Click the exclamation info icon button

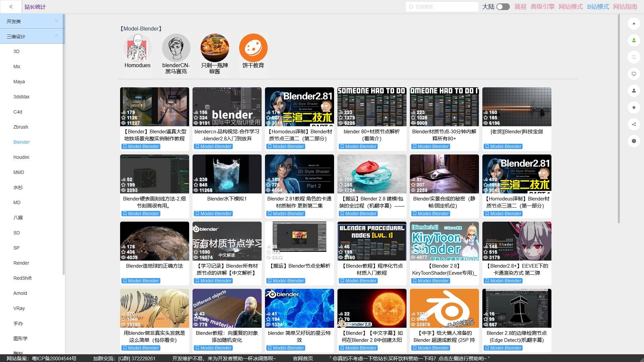click(634, 141)
